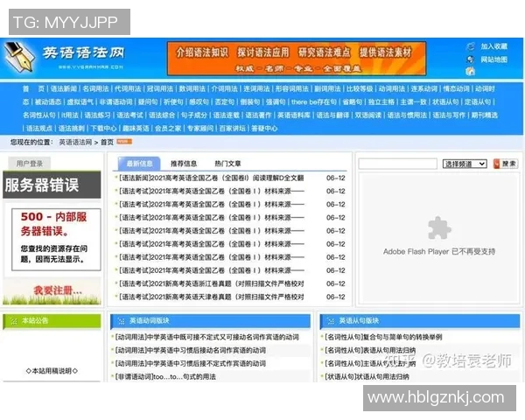This screenshot has width=525, height=420.
Task: Click the search text field
Action: click(x=397, y=164)
